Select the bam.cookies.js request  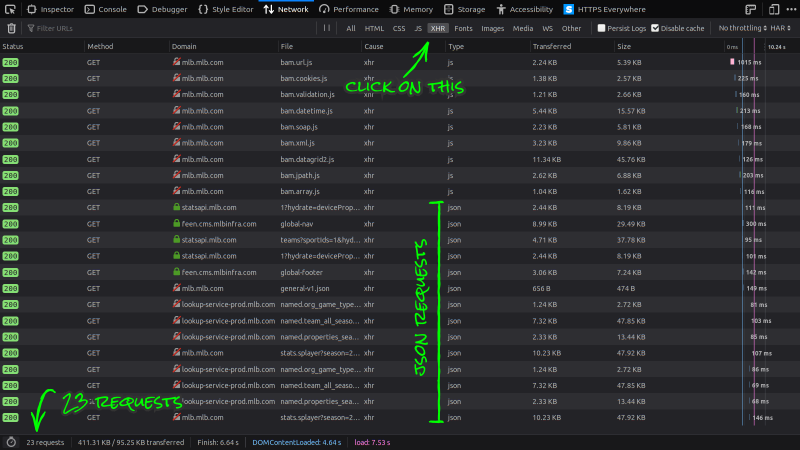point(400,79)
